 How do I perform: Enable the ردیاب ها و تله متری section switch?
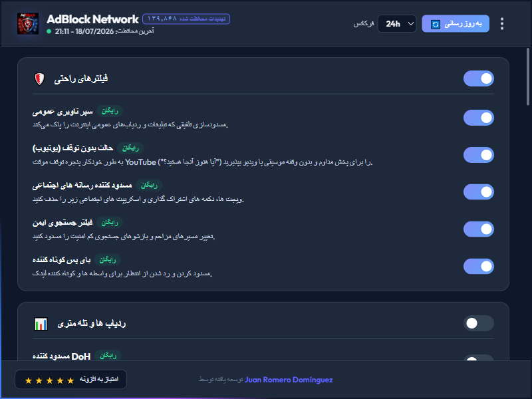click(478, 323)
